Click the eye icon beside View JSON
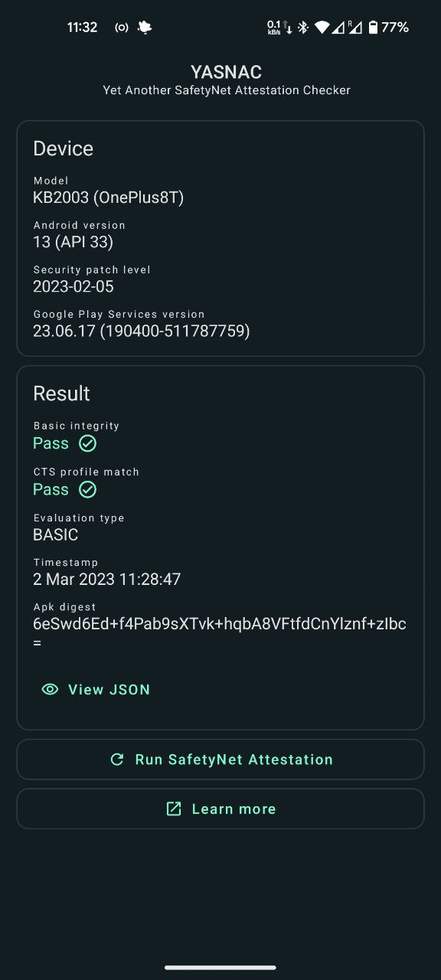The height and width of the screenshot is (980, 441). coord(50,689)
